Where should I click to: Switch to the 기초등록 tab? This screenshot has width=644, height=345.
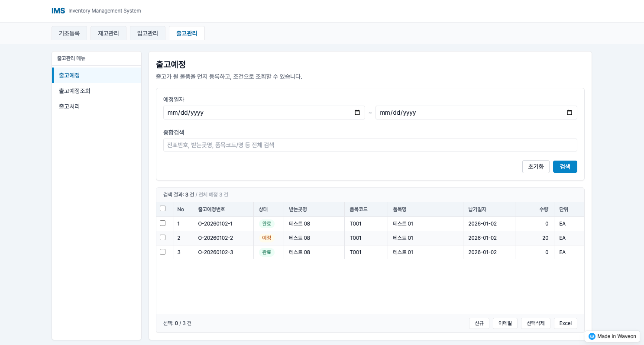tap(69, 33)
